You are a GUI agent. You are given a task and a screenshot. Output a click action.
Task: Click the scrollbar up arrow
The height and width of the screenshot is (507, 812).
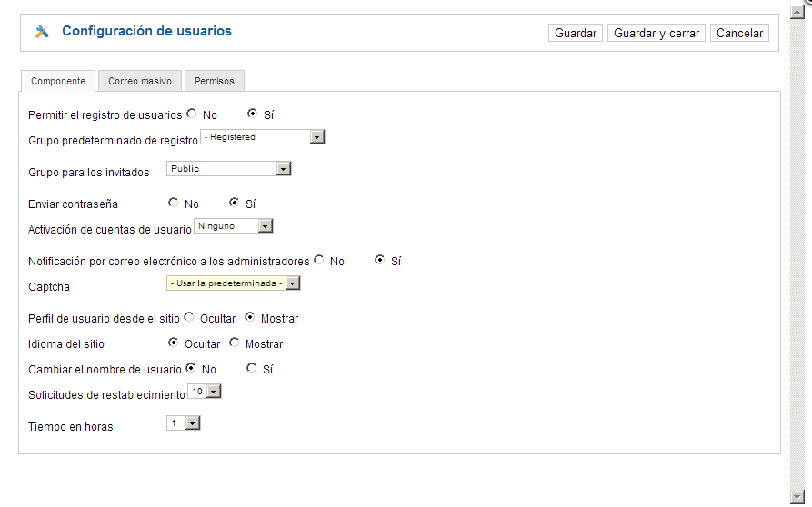click(x=797, y=12)
